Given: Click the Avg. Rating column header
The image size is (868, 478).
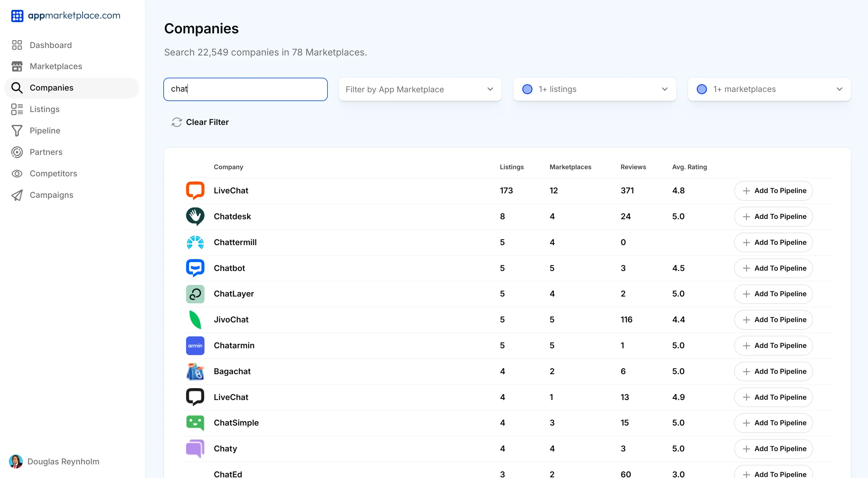Looking at the screenshot, I should click(689, 167).
